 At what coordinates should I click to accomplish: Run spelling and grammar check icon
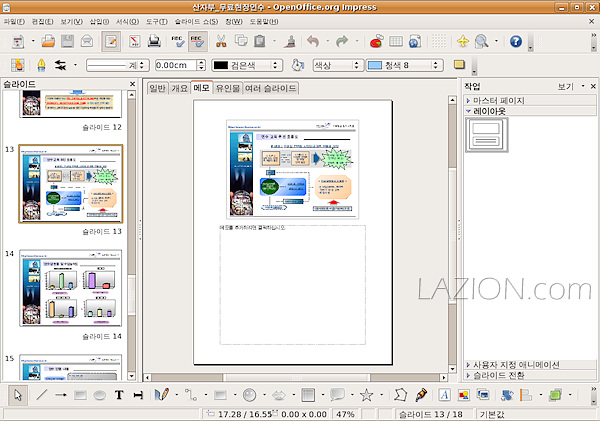178,41
